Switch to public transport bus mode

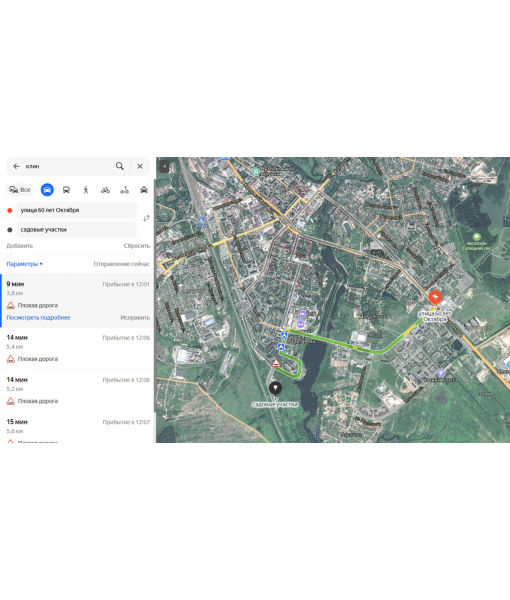pos(66,190)
